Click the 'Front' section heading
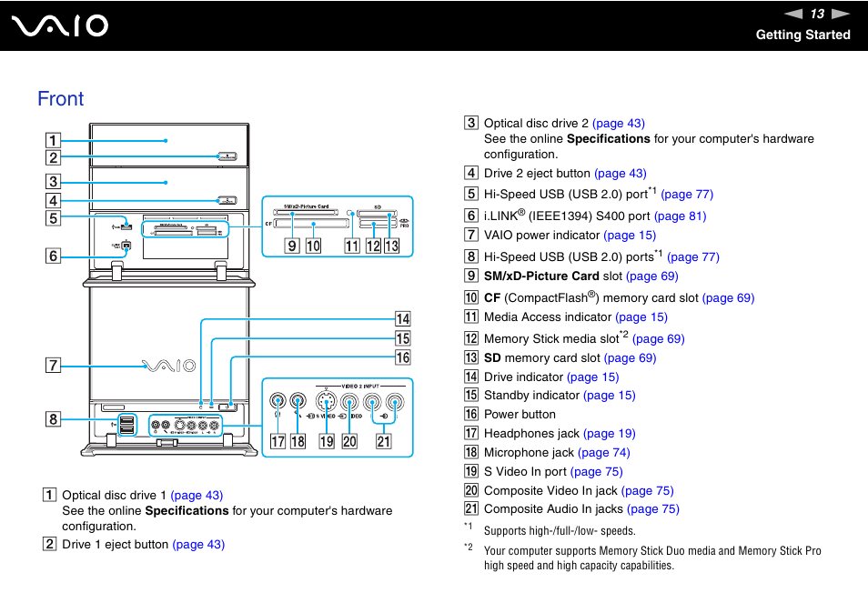868x613 pixels. coord(60,99)
